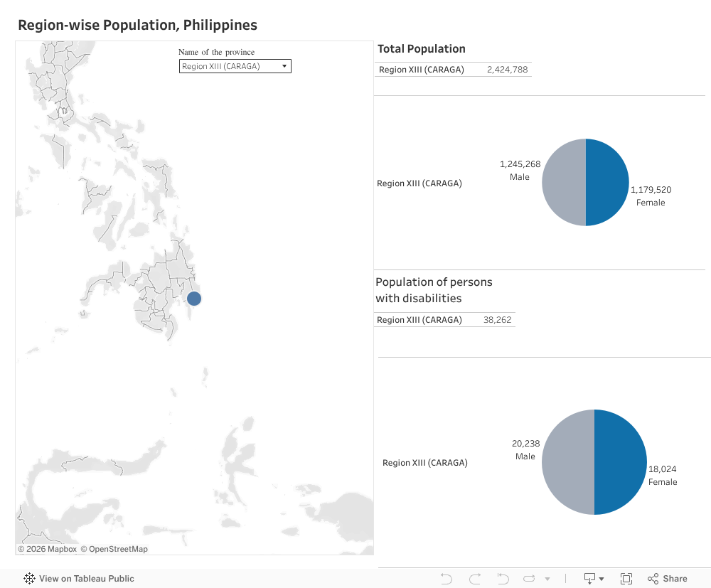Screen dimensions: 711x588
Task: Click the blue marker on the map
Action: (x=193, y=299)
